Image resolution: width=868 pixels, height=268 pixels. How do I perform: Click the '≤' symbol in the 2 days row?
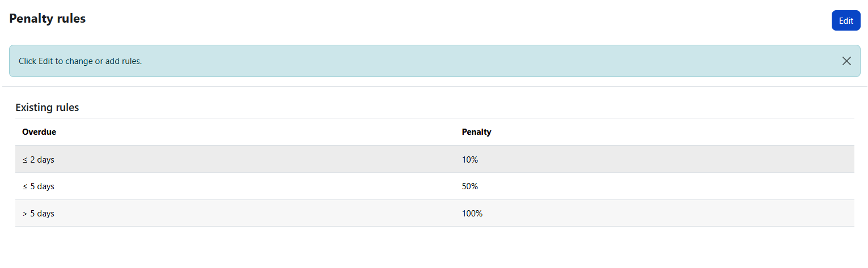click(x=25, y=160)
